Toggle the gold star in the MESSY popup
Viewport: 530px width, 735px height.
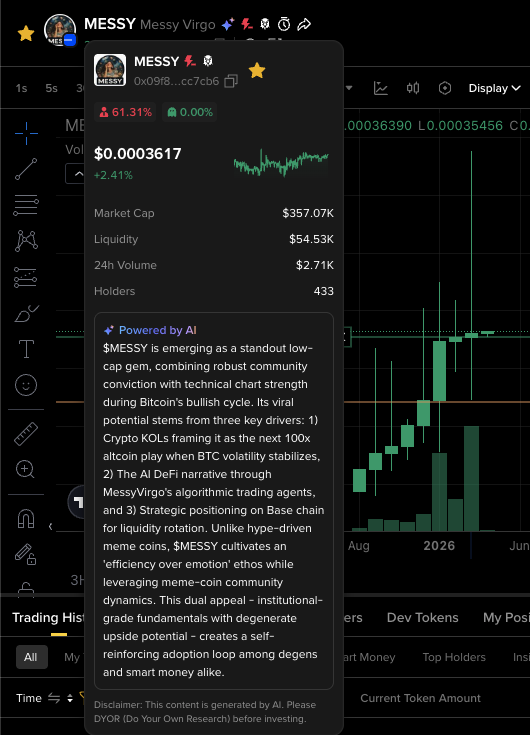[257, 71]
